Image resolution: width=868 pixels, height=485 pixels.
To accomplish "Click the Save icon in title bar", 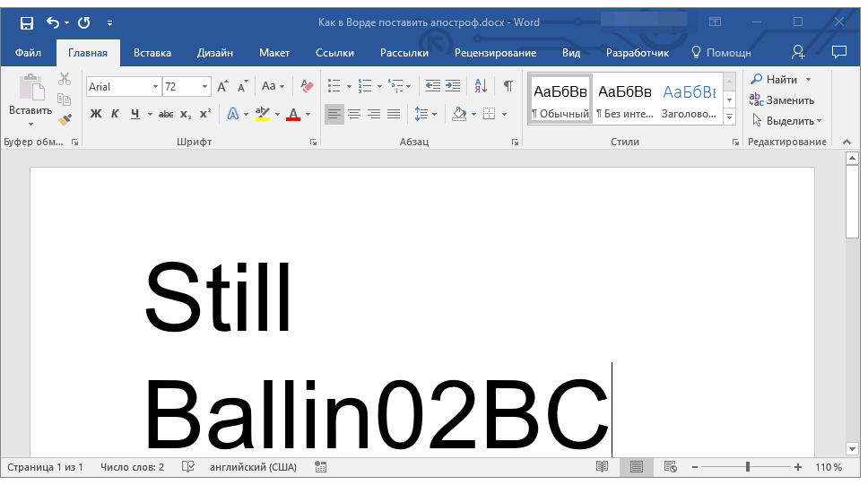I will 27,22.
